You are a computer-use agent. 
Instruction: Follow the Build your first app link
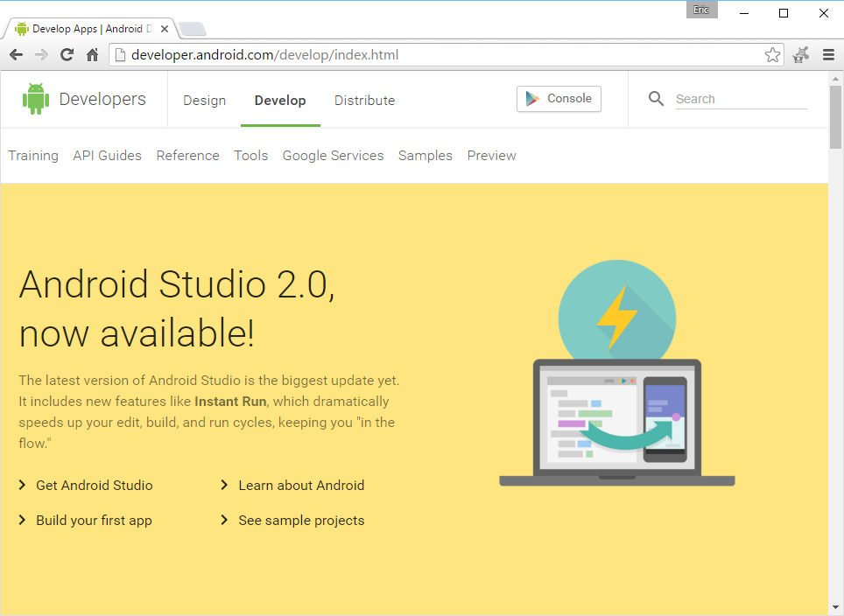(94, 521)
